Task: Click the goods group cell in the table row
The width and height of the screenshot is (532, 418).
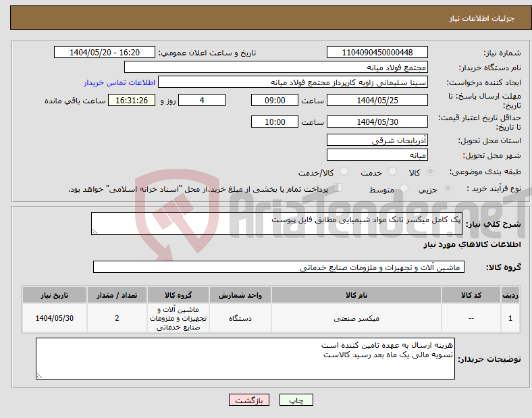Action: (x=178, y=318)
